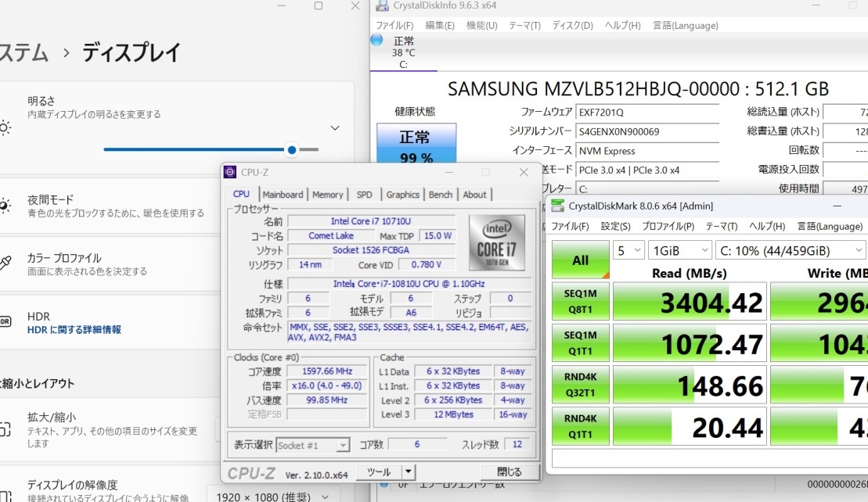Switch to the Graphics tab in CPU-Z

point(402,195)
